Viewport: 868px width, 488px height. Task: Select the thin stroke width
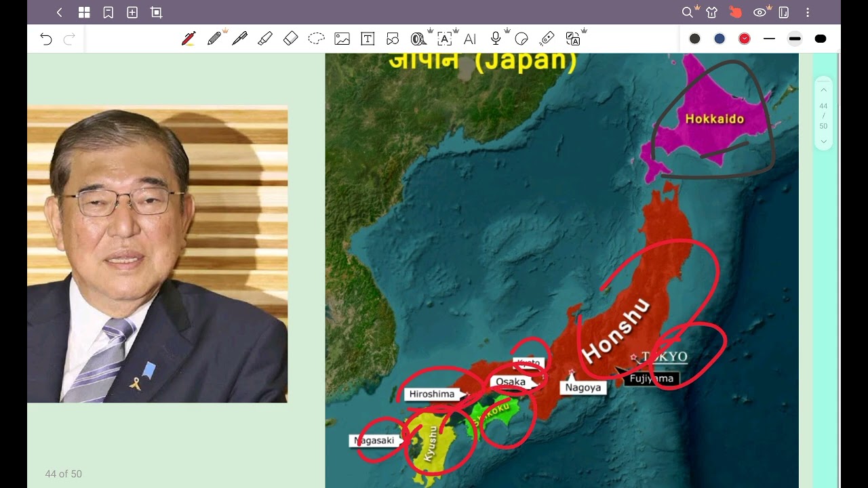pyautogui.click(x=769, y=39)
